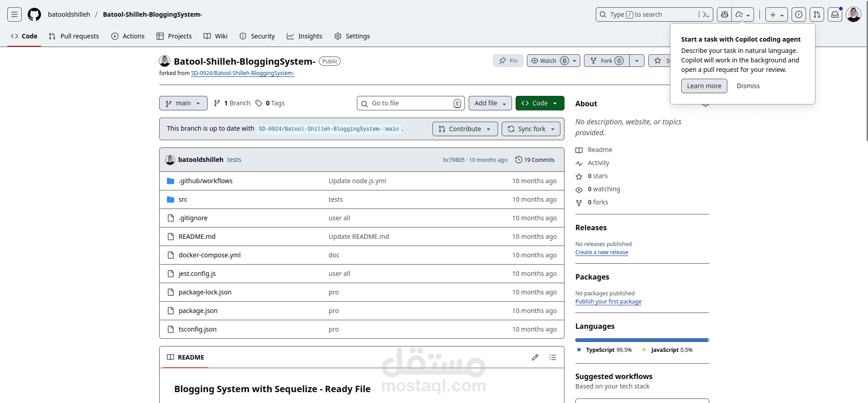Click the TypeScript 99.5% language entry

point(604,350)
